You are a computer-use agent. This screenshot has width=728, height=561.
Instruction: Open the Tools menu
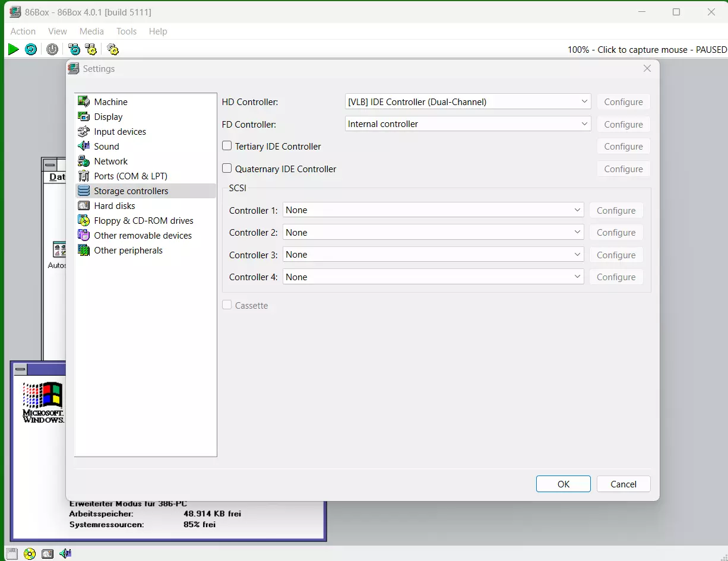pos(126,31)
